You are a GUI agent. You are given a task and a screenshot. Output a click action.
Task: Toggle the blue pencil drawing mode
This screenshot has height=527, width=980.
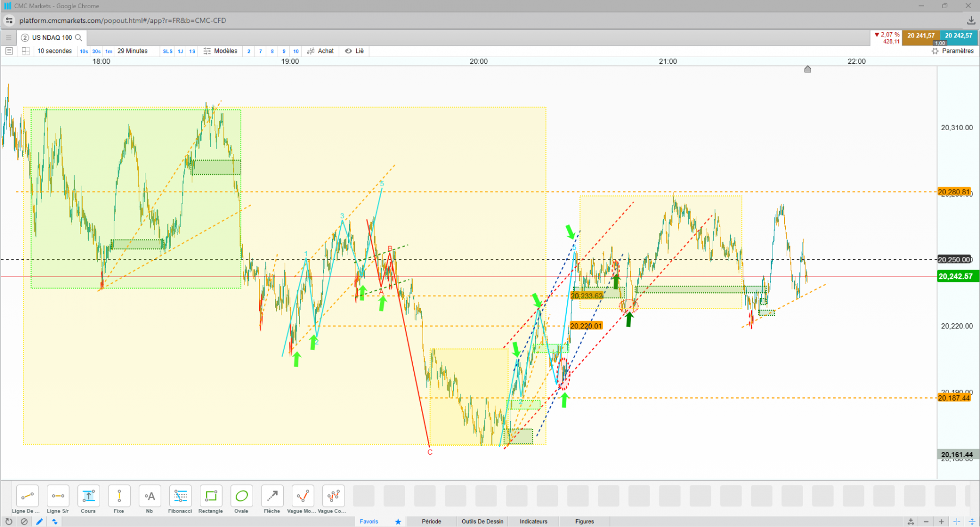(x=40, y=522)
